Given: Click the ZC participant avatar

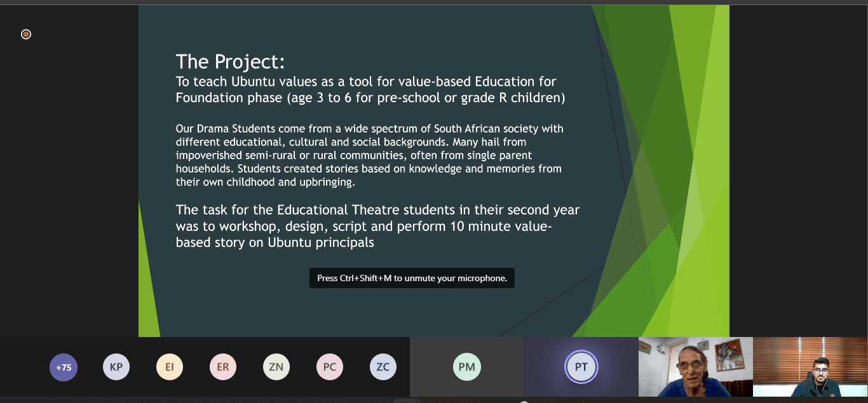Looking at the screenshot, I should (x=383, y=367).
